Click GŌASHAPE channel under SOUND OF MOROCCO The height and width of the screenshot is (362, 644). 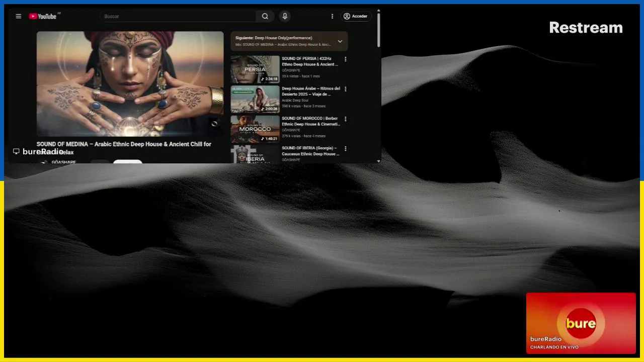pyautogui.click(x=291, y=130)
